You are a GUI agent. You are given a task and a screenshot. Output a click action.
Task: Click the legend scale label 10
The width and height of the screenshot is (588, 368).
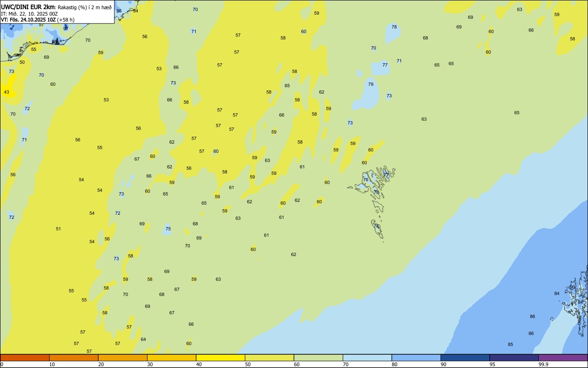[x=52, y=364]
